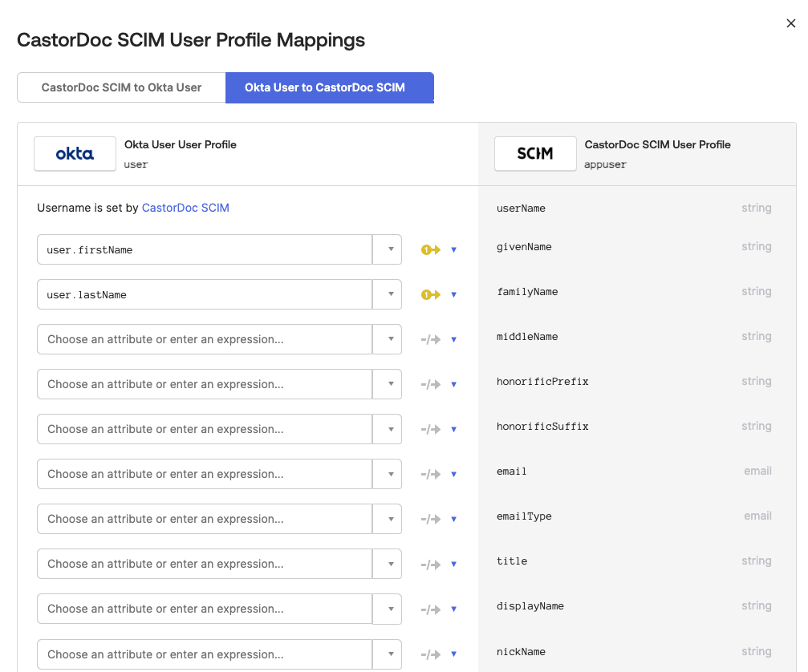Focus the nickName expression input field
Image resolution: width=808 pixels, height=672 pixels.
pos(205,654)
